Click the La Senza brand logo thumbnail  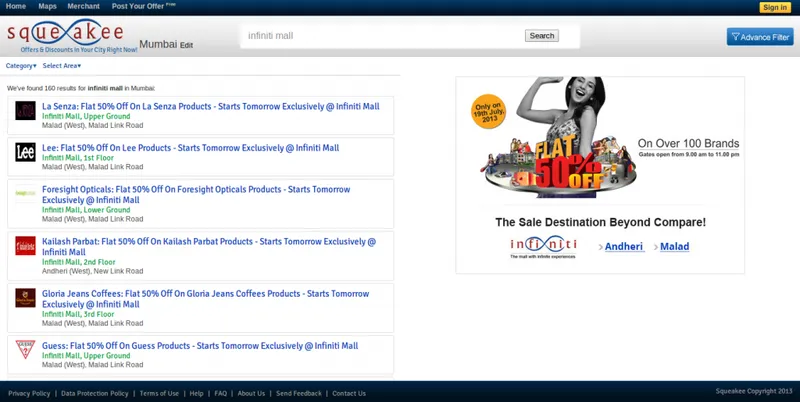25,110
